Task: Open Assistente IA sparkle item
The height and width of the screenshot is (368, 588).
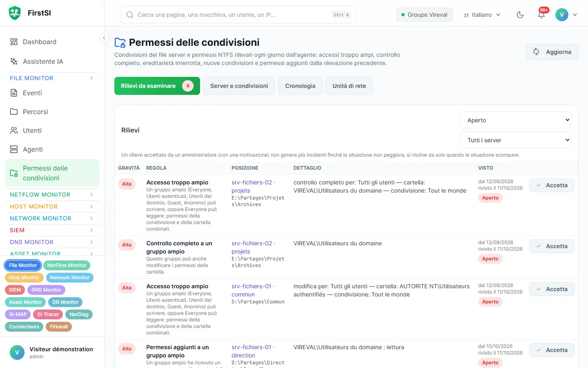Action: click(x=52, y=61)
